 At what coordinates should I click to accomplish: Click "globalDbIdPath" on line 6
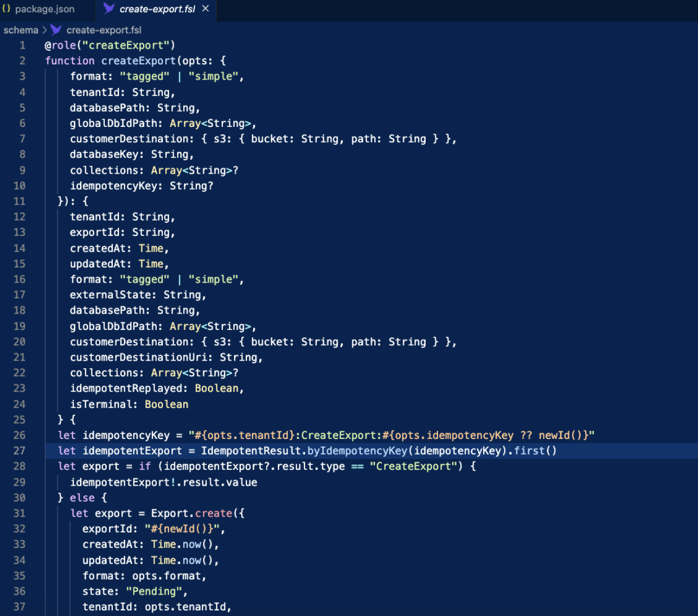pyautogui.click(x=113, y=124)
